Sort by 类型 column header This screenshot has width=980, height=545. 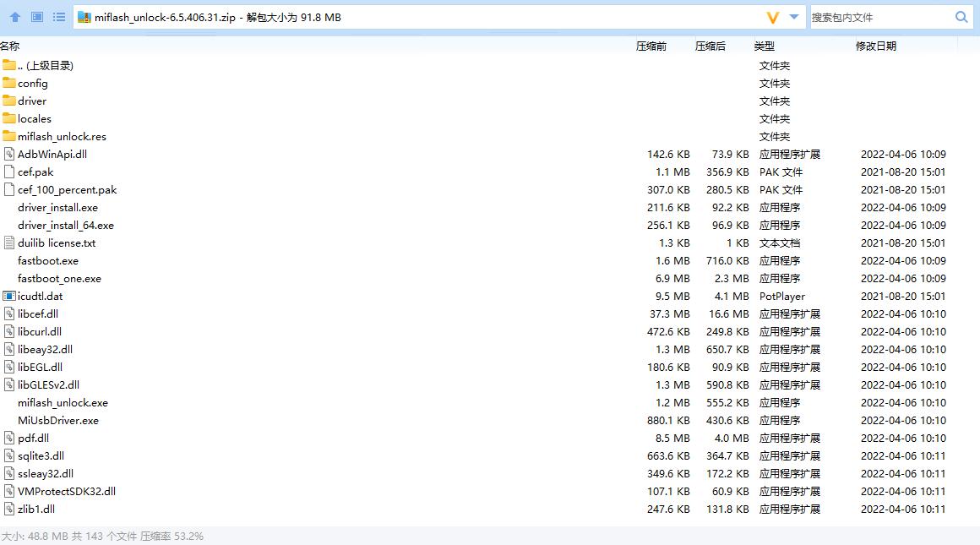click(764, 46)
